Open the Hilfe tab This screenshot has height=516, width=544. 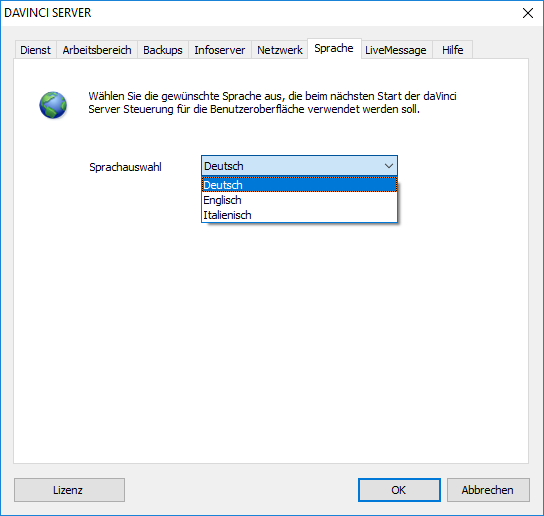452,50
